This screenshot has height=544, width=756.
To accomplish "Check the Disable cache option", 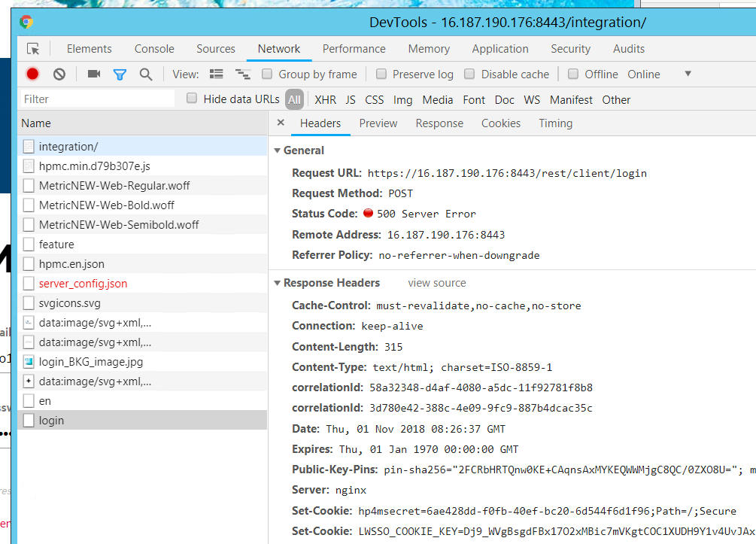I will point(469,74).
